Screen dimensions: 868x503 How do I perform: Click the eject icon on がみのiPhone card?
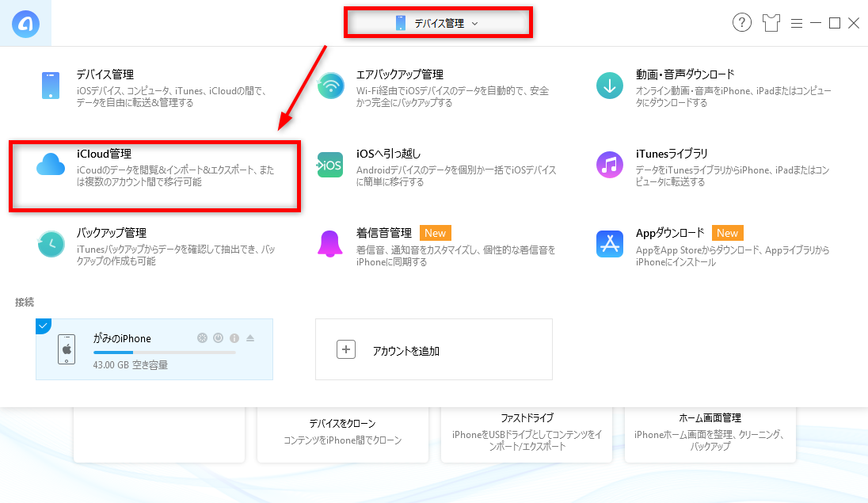(250, 338)
